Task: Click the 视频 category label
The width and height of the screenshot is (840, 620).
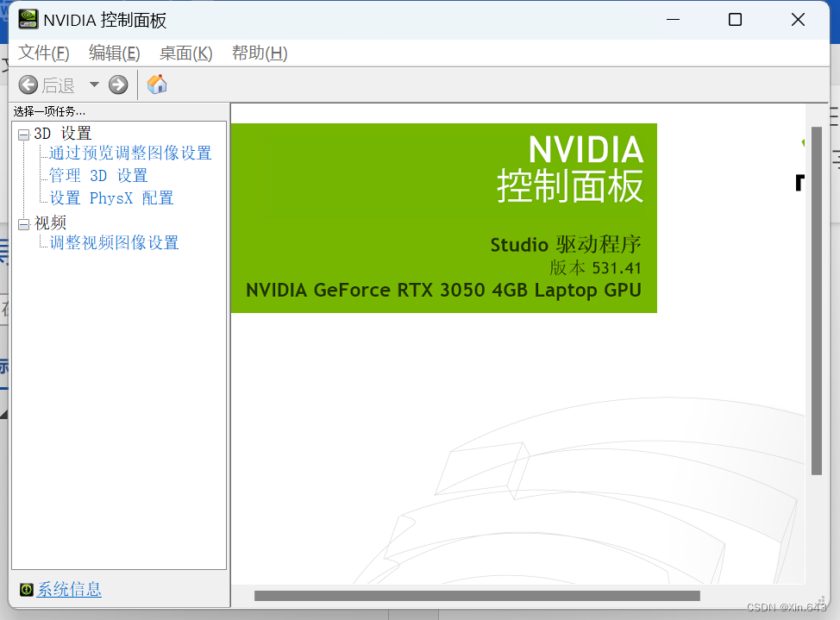Action: [x=50, y=222]
